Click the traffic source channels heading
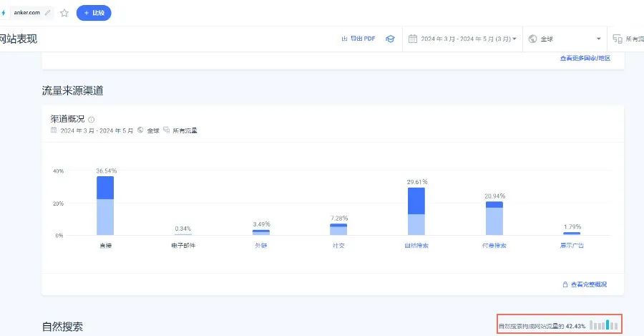The width and height of the screenshot is (644, 336). click(x=73, y=91)
